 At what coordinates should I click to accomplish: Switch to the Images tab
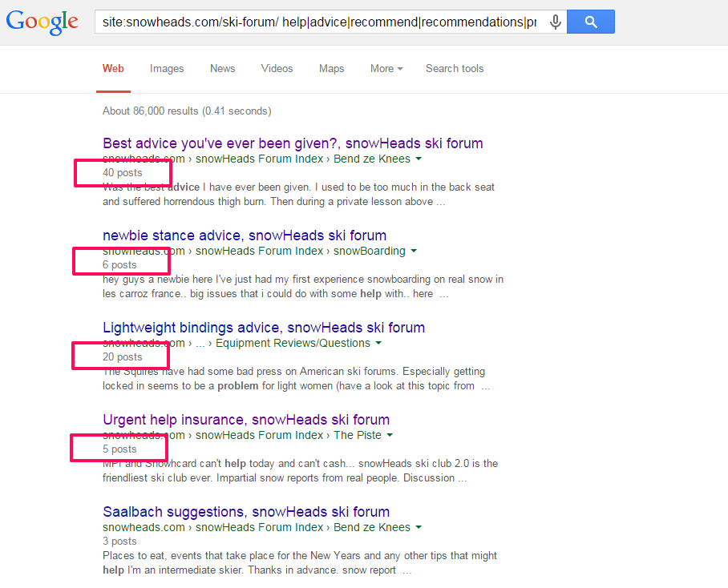(x=167, y=69)
